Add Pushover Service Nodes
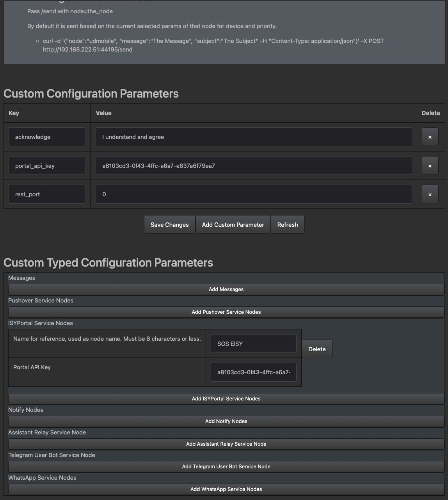The image size is (448, 500). tap(226, 312)
